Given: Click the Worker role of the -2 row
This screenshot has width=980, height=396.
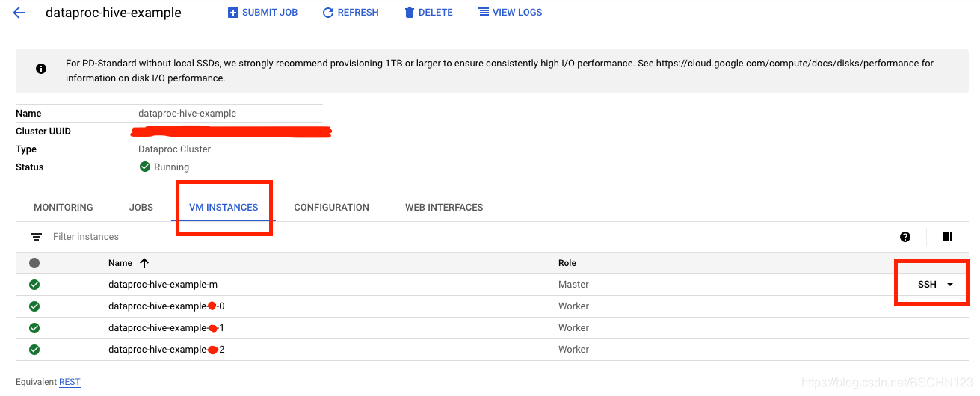Looking at the screenshot, I should (573, 350).
